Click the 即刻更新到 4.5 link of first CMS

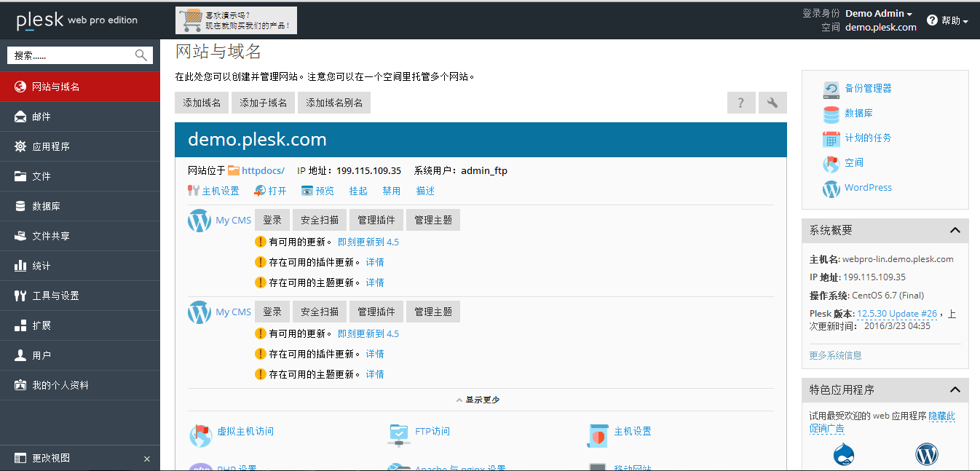(x=368, y=242)
